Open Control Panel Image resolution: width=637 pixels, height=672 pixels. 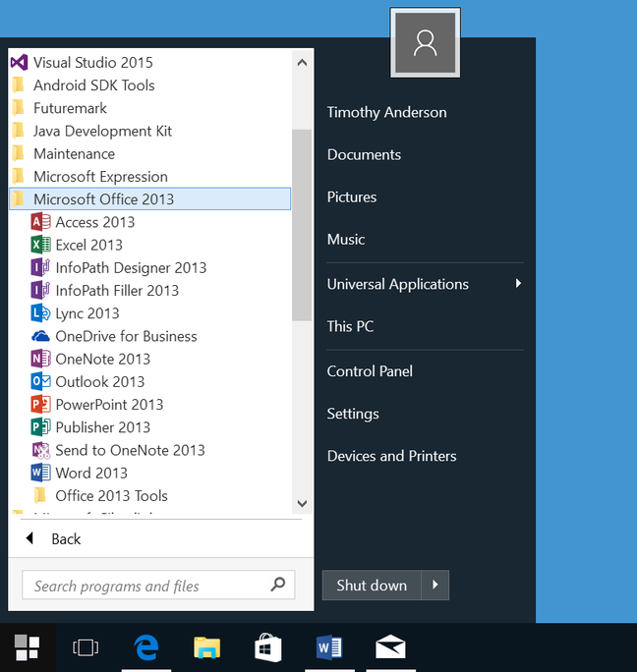point(370,371)
